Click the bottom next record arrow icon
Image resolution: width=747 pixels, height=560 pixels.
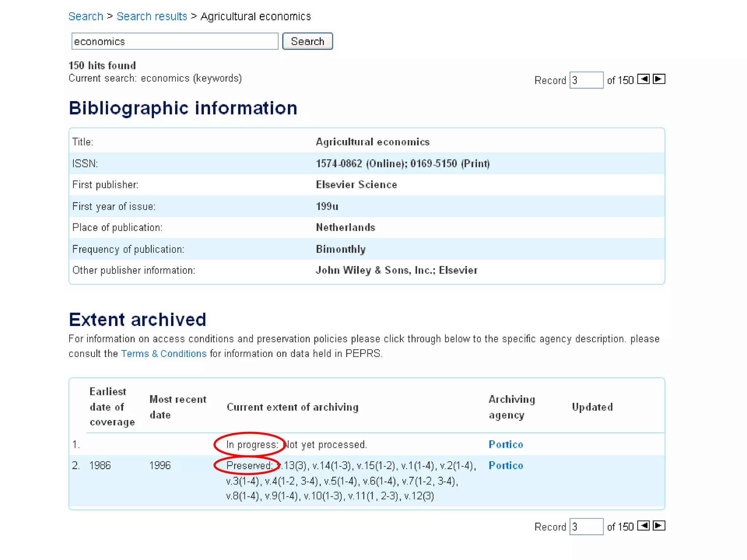click(659, 525)
